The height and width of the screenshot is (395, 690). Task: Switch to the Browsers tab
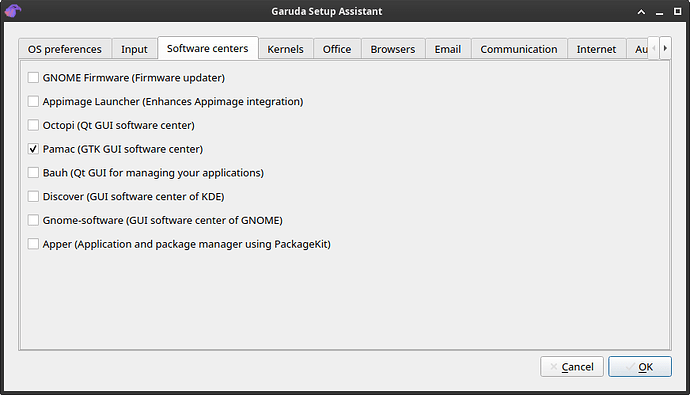393,49
